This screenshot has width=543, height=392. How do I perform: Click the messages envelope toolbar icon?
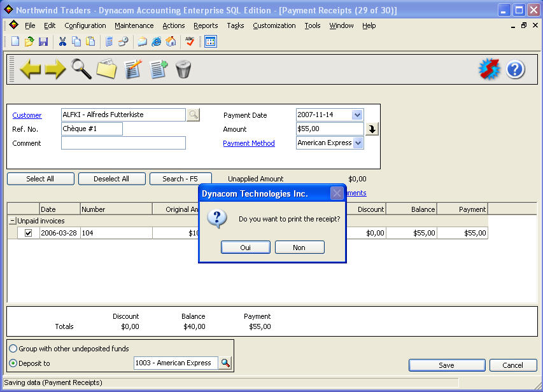[142, 41]
